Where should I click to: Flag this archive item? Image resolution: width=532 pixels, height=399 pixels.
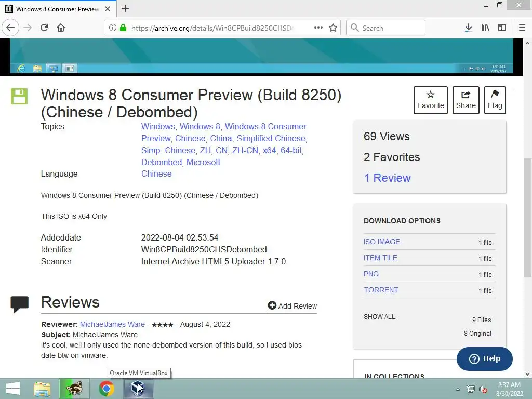(x=495, y=100)
